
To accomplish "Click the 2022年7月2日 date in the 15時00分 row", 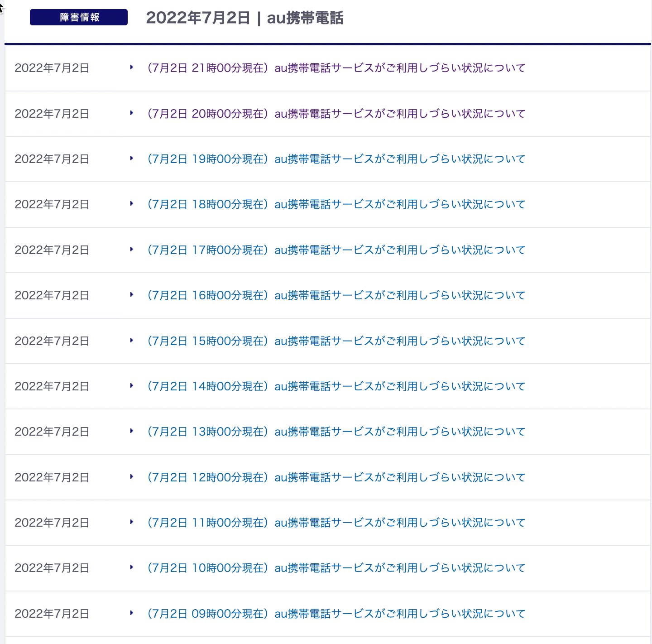I will 52,341.
